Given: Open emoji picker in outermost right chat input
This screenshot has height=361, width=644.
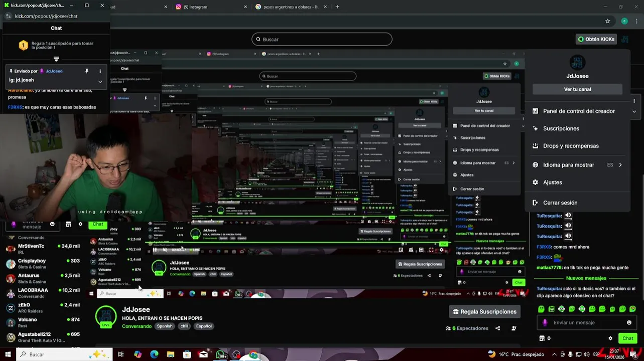Looking at the screenshot, I should [629, 323].
